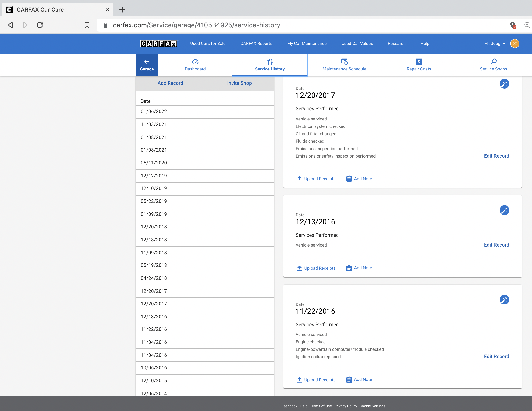
Task: Click the note clipboard icon on the 12/13/2016 card
Action: coord(349,268)
